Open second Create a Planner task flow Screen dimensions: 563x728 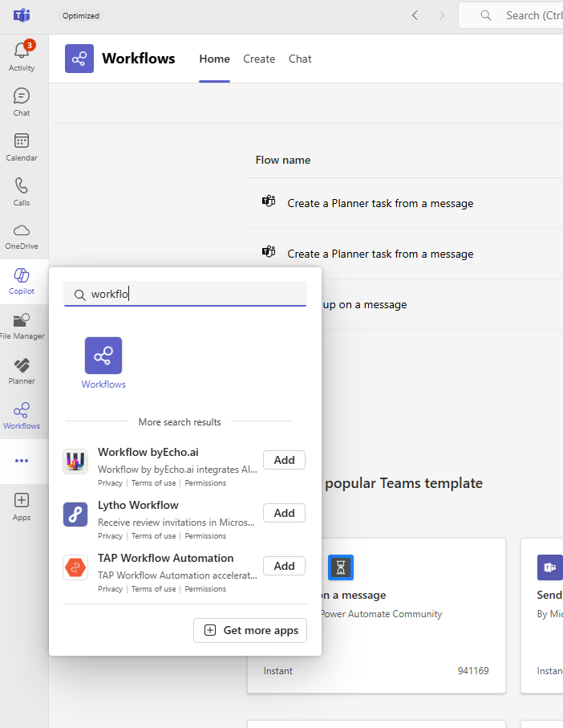point(380,254)
